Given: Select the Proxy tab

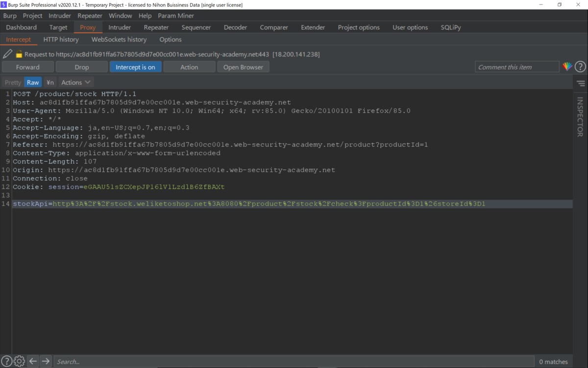Looking at the screenshot, I should tap(88, 27).
